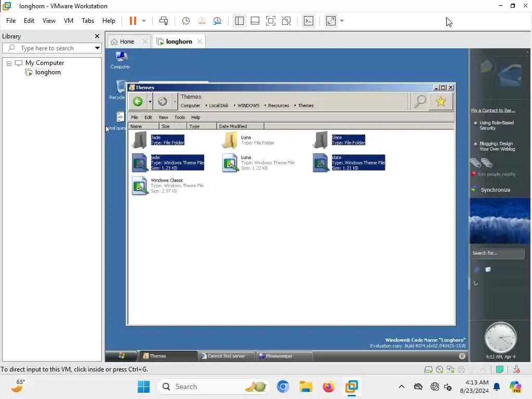This screenshot has height=399, width=532.
Task: Take a snapshot of this virtual machine
Action: [185, 21]
